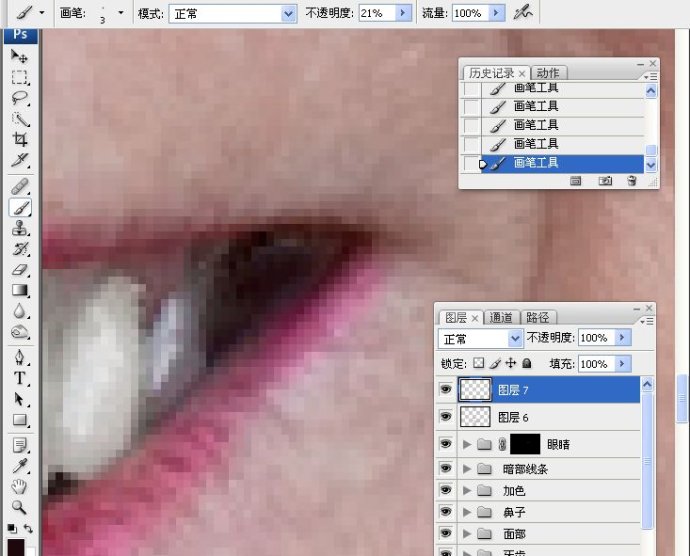
Task: Hide the 眼睛 layer group
Action: (445, 444)
